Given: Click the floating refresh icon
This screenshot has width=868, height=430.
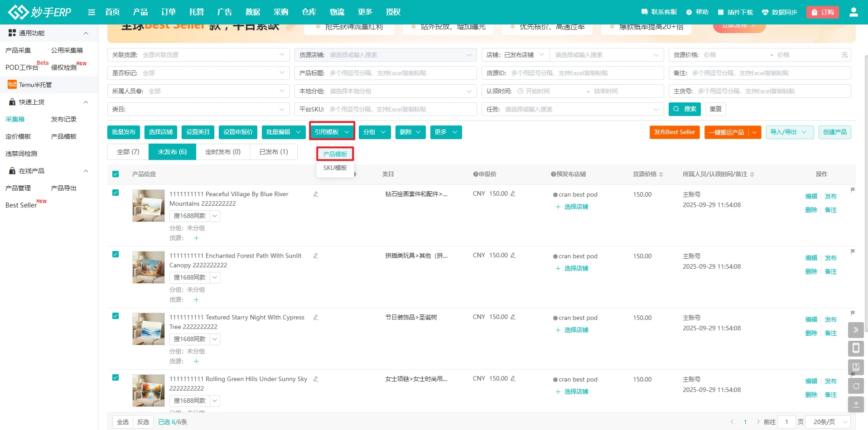Looking at the screenshot, I should (x=856, y=386).
